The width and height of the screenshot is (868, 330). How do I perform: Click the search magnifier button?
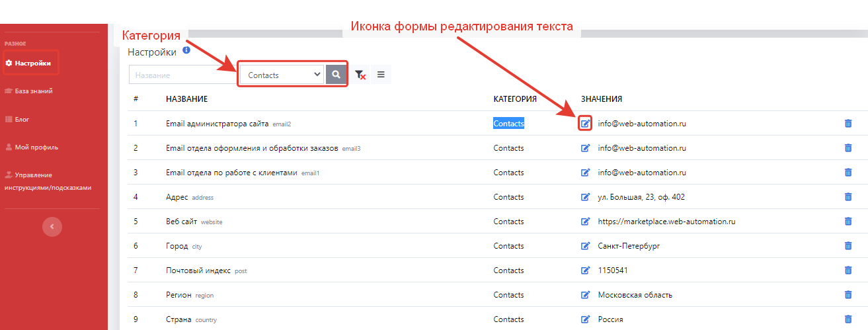(x=336, y=75)
